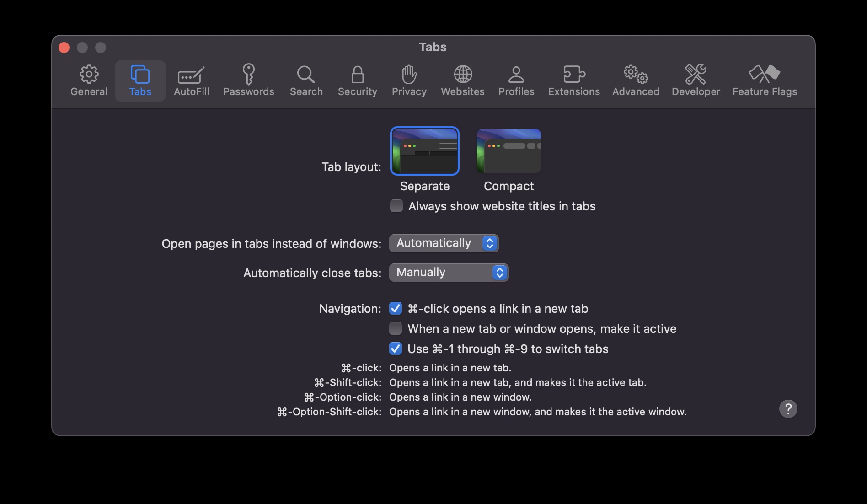Enable Always show website titles in tabs
867x504 pixels.
pos(396,206)
